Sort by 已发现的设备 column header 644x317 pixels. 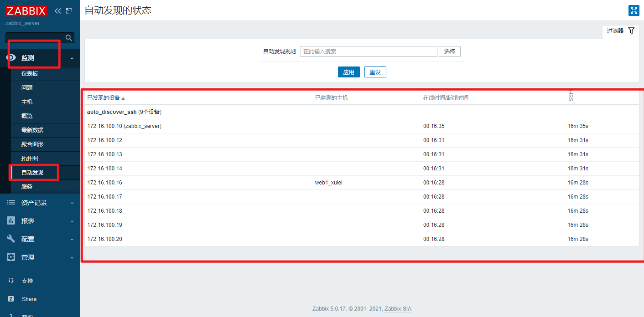pos(104,98)
